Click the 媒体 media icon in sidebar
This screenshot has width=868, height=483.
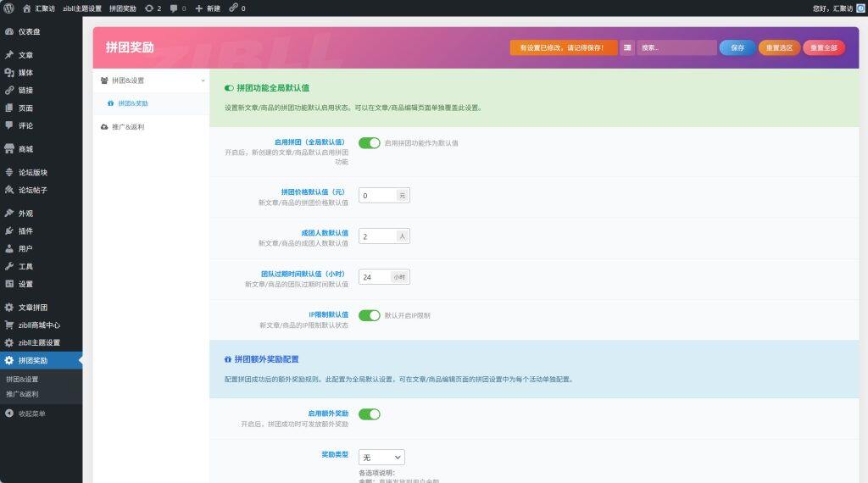click(x=9, y=73)
